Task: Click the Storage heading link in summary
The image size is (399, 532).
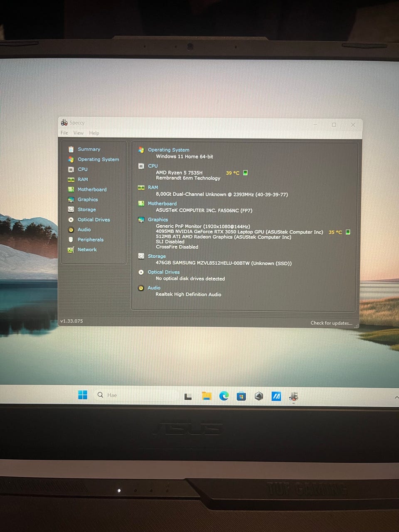Action: (x=157, y=256)
